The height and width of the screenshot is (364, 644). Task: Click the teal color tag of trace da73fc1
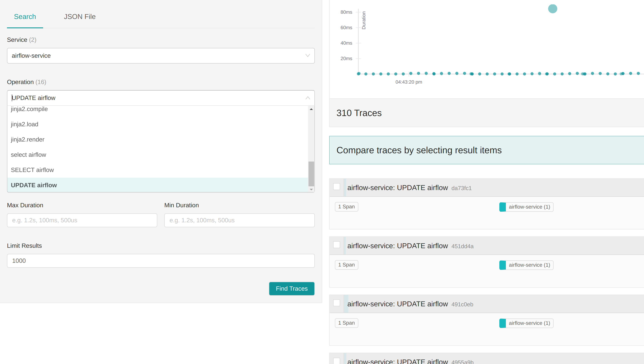coord(502,207)
